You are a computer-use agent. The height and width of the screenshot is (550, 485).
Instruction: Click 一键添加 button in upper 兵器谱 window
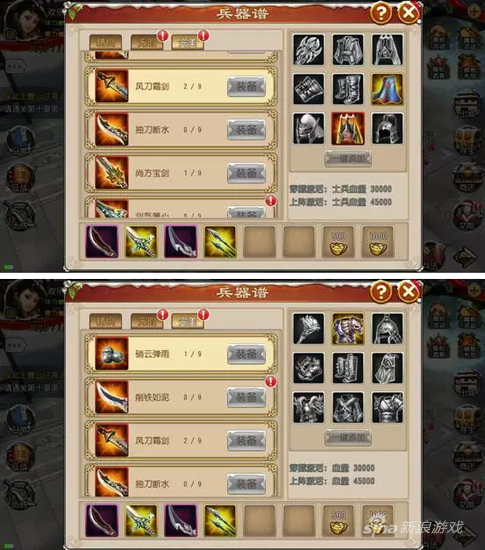(x=348, y=159)
